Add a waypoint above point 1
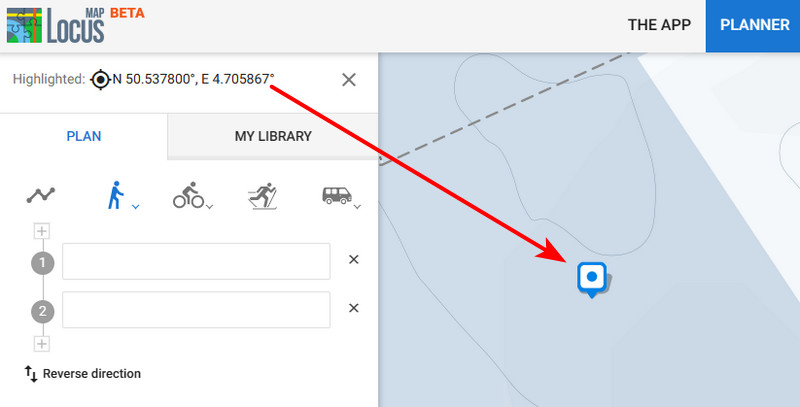Screen dimensions: 800x407 [41, 231]
